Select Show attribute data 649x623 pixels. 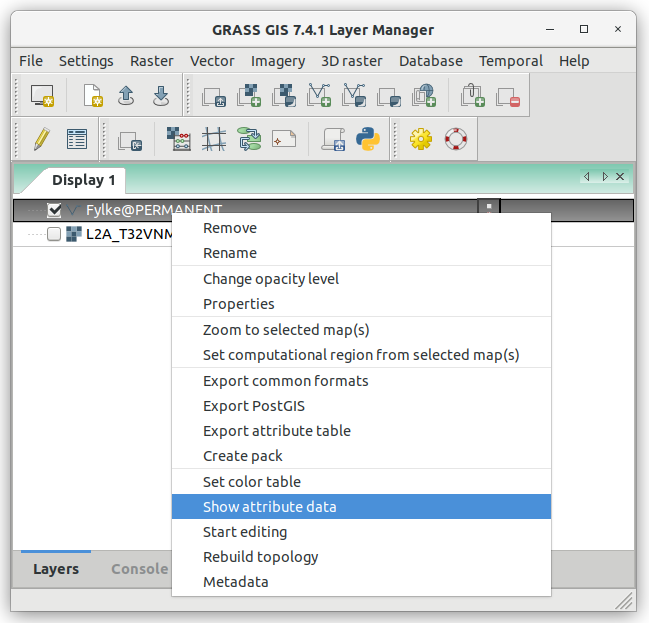(361, 507)
